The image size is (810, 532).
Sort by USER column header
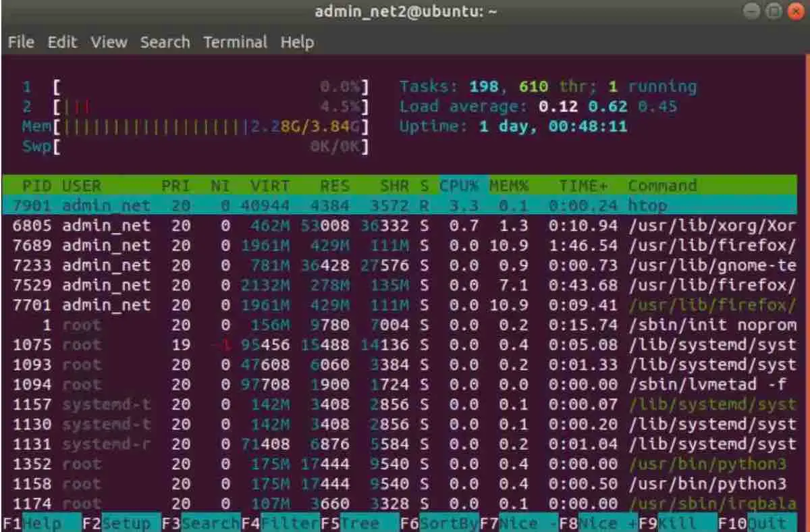81,186
